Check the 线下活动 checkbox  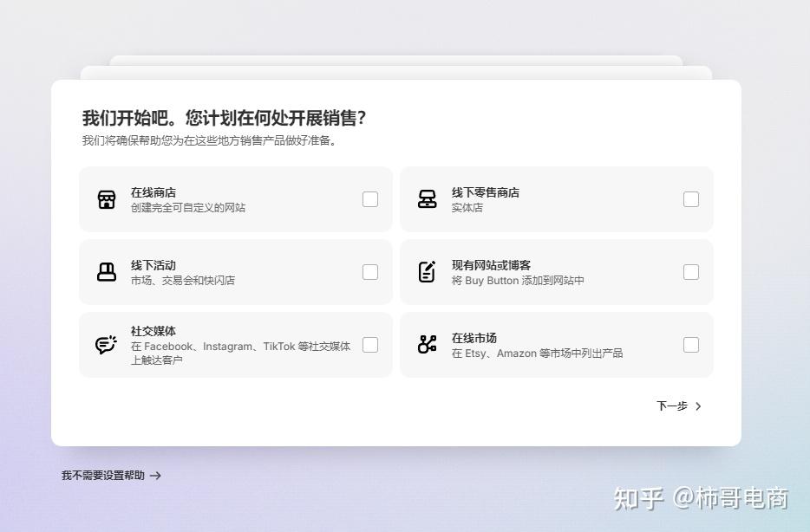point(369,272)
